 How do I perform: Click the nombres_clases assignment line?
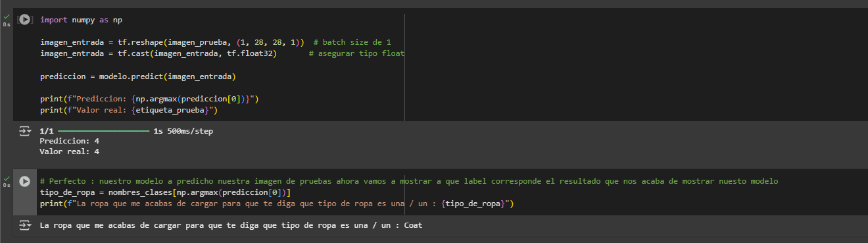[x=165, y=192]
